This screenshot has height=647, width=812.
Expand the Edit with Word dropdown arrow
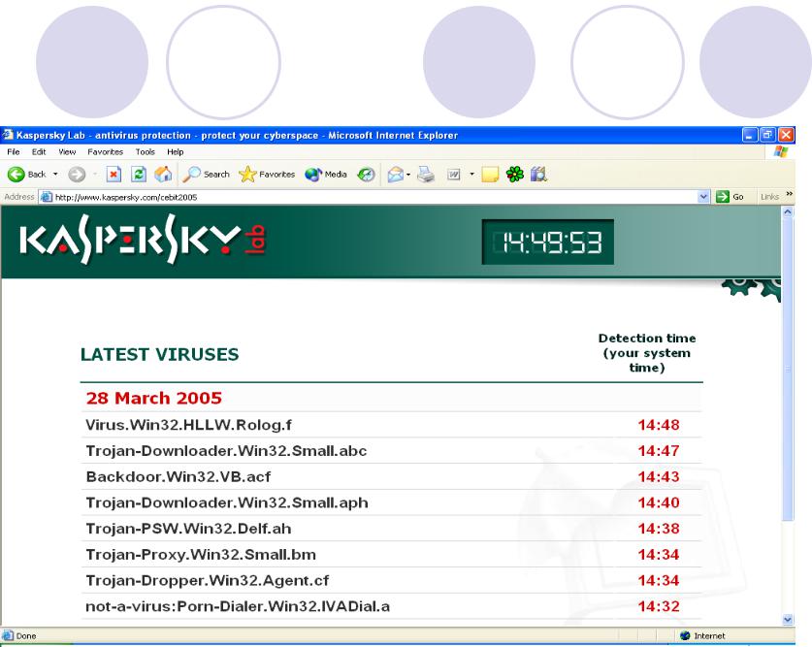[471, 175]
